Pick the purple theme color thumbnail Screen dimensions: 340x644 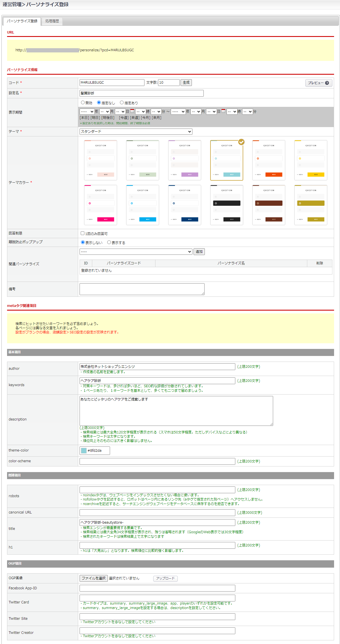185,160
